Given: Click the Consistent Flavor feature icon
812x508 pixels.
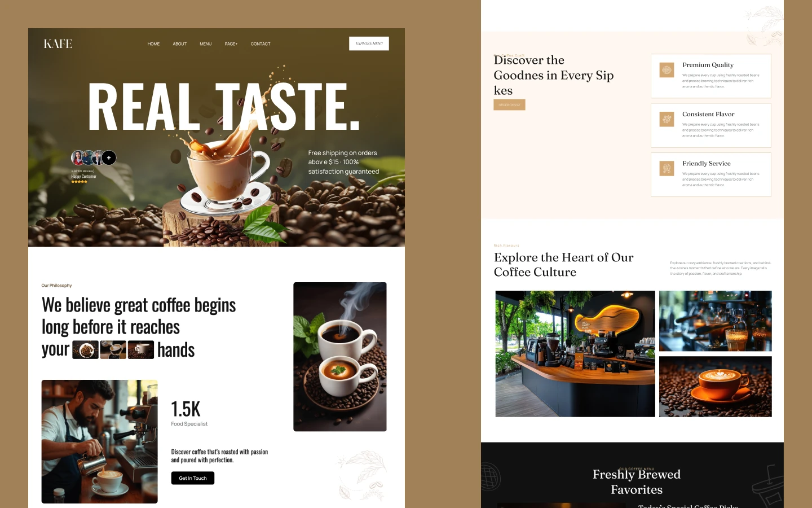Looking at the screenshot, I should point(667,119).
